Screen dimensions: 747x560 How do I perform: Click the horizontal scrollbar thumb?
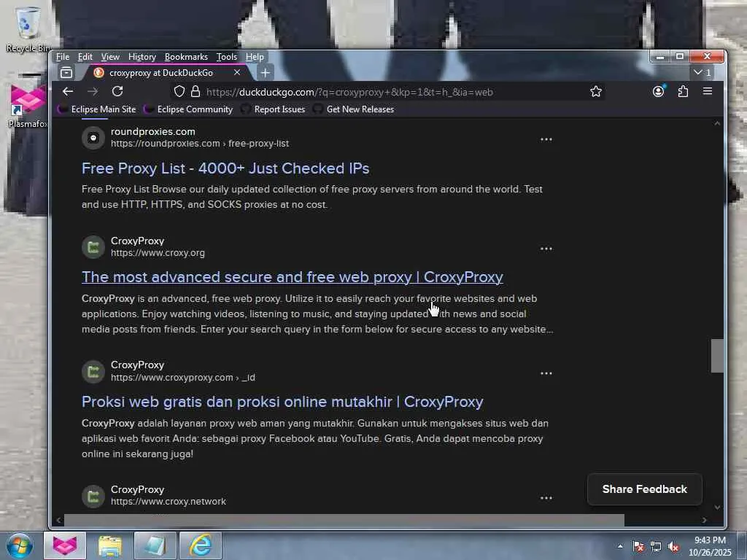point(344,520)
